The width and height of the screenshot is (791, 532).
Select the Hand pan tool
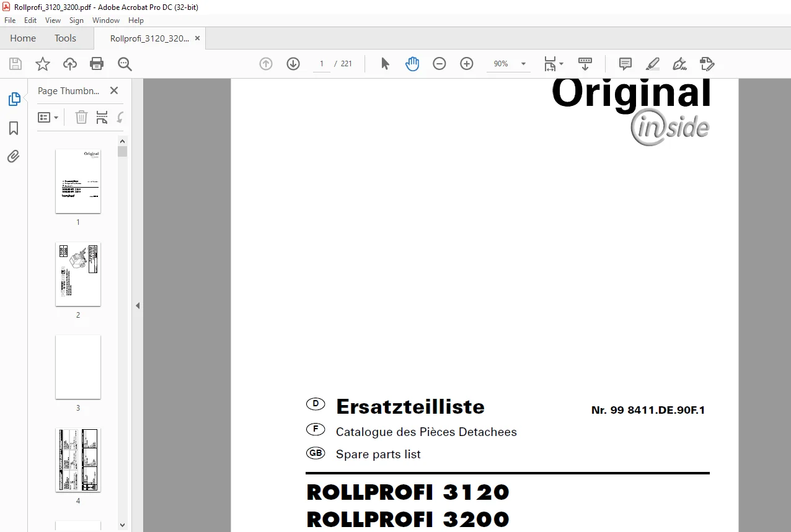click(x=412, y=64)
